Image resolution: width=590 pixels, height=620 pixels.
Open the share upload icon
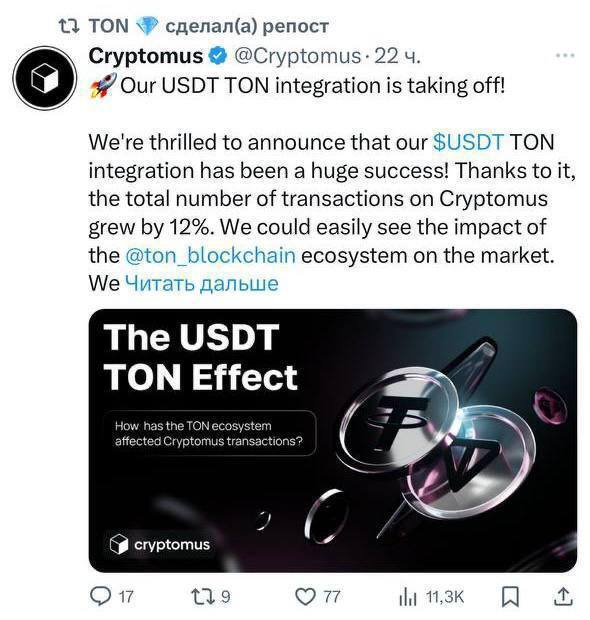563,596
